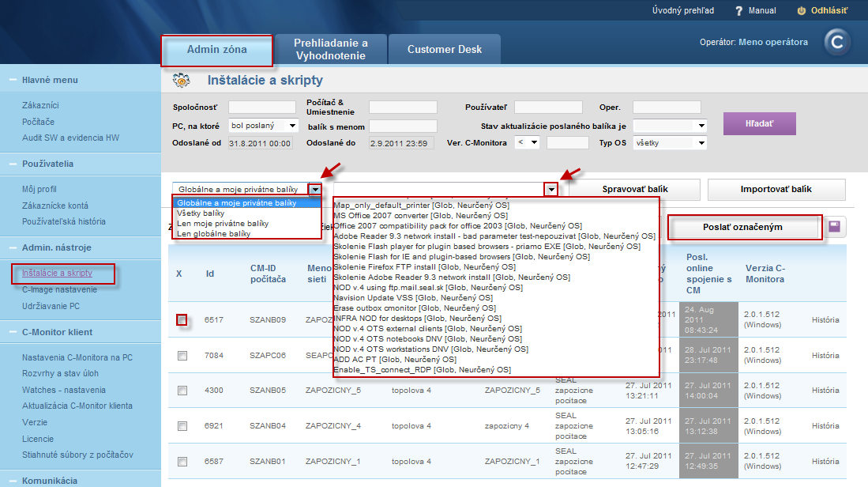868x487 pixels.
Task: Switch to the Customer Desk tab
Action: pyautogui.click(x=444, y=48)
